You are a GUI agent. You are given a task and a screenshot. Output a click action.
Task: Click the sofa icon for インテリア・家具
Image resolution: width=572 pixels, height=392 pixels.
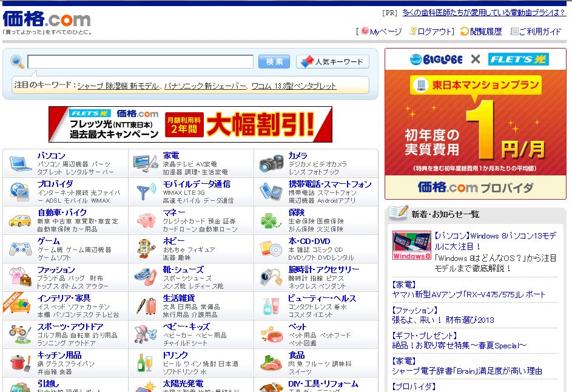coord(19,306)
